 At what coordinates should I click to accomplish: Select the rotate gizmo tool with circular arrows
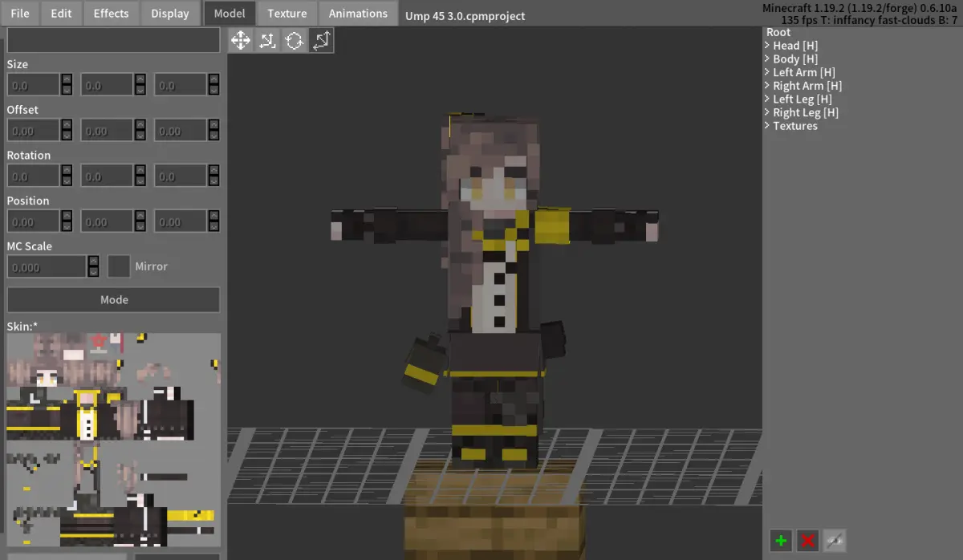click(x=295, y=40)
